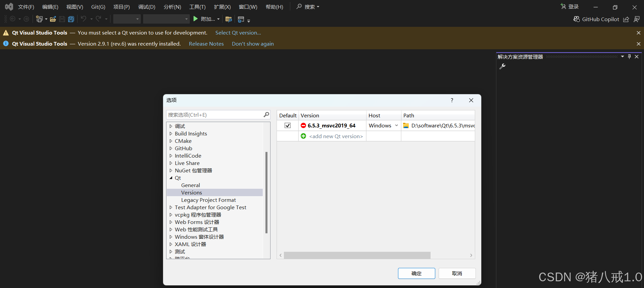Viewport: 644px width, 288px height.
Task: Select Legacy Project Format under Qt
Action: (x=208, y=200)
